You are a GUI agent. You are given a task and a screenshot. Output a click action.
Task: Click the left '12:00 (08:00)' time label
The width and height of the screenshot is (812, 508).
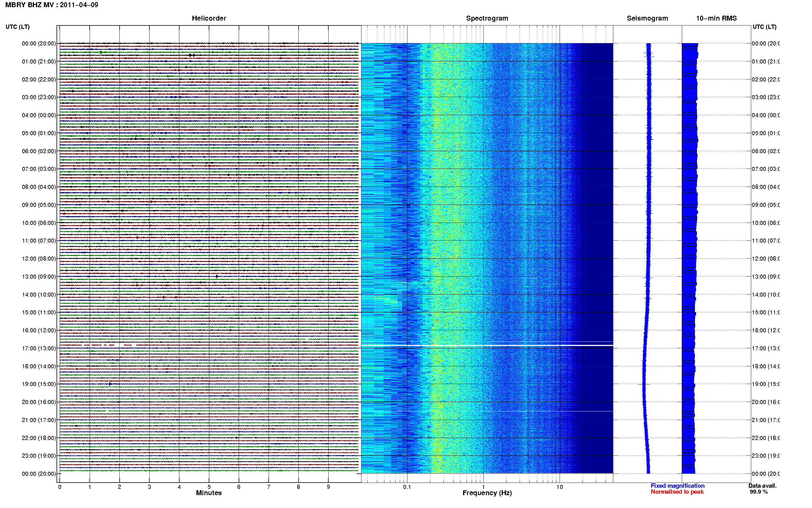39,259
